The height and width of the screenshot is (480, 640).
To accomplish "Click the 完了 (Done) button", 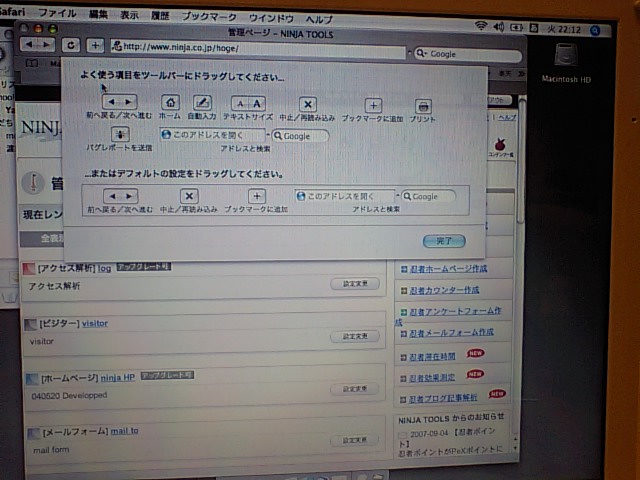I will click(x=444, y=241).
